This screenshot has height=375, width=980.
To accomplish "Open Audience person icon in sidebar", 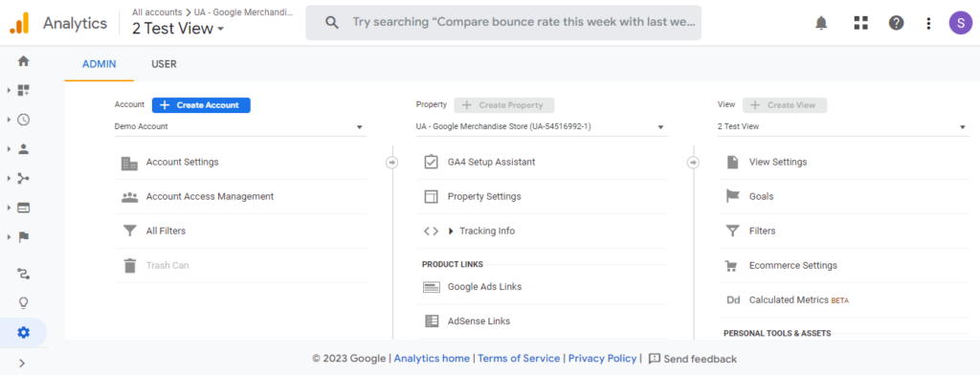I will [x=23, y=149].
